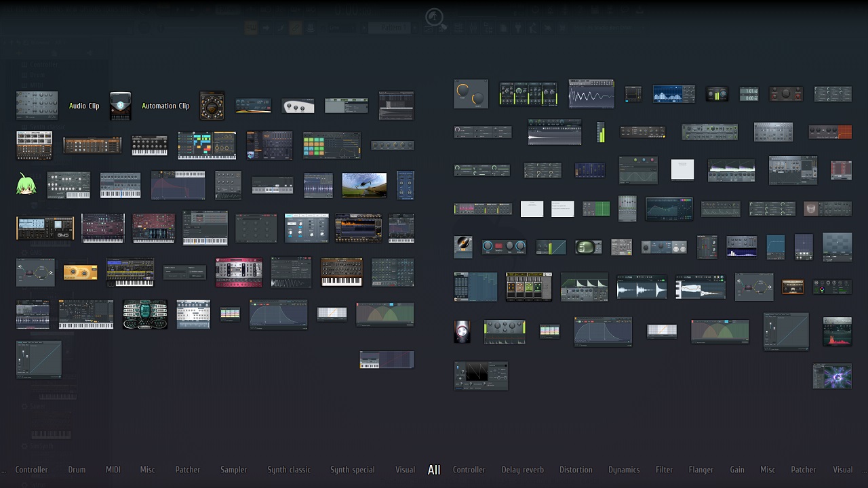Viewport: 868px width, 488px height.
Task: Show the Drum generator category
Action: (x=77, y=470)
